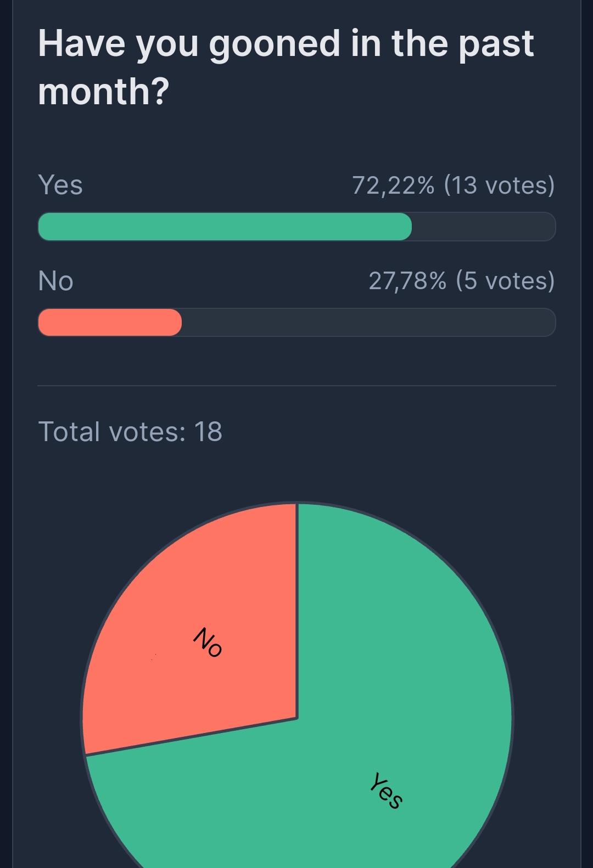
Task: Click the "(13 votes)" count text
Action: click(499, 185)
